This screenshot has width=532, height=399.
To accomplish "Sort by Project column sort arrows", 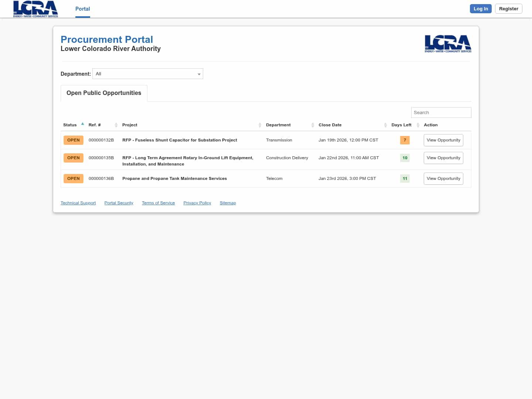I will 260,125.
